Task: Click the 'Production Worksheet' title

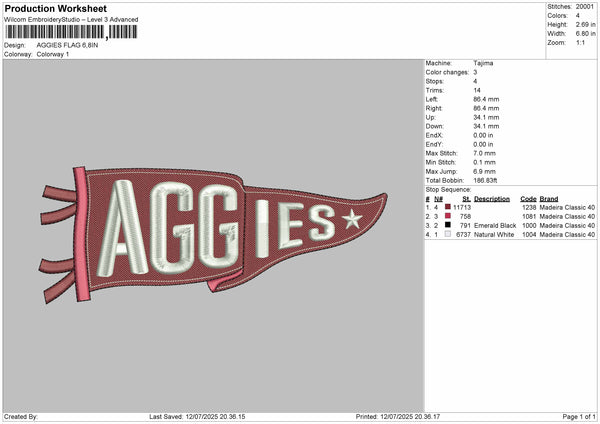Action: click(x=55, y=8)
